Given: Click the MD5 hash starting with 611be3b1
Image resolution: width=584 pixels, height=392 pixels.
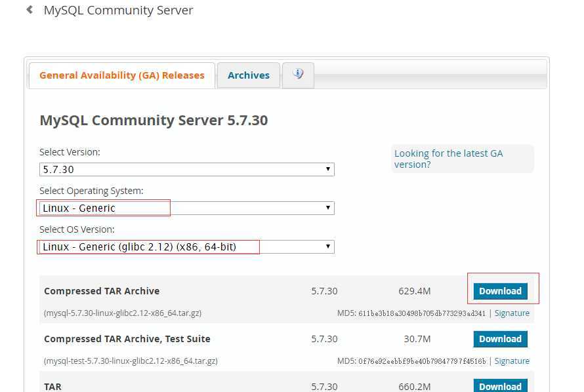Looking at the screenshot, I should (422, 313).
